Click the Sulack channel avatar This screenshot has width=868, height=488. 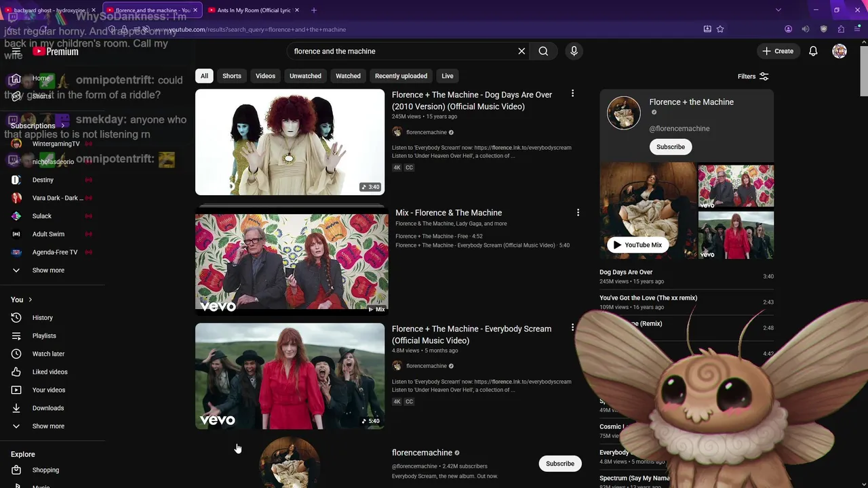point(16,216)
